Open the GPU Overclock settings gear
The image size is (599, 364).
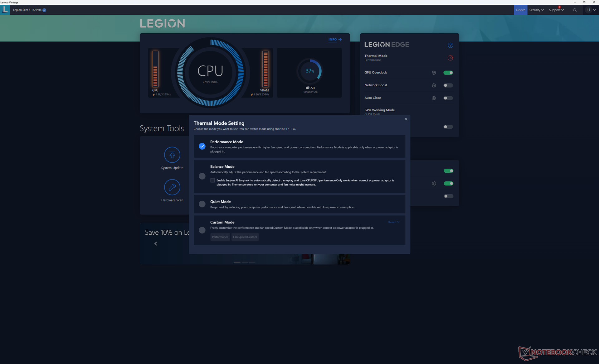pos(434,73)
